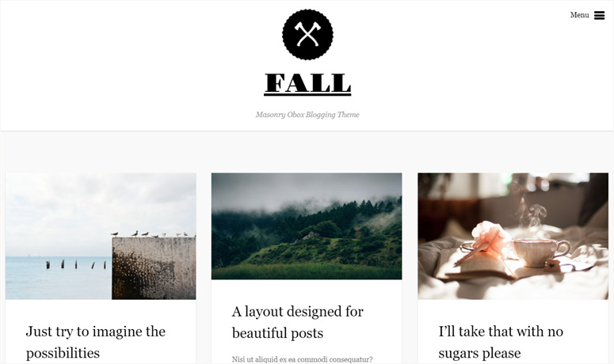Viewport: 614px width, 364px height.
Task: Open "A layout designed for beautiful posts"
Action: [x=298, y=322]
